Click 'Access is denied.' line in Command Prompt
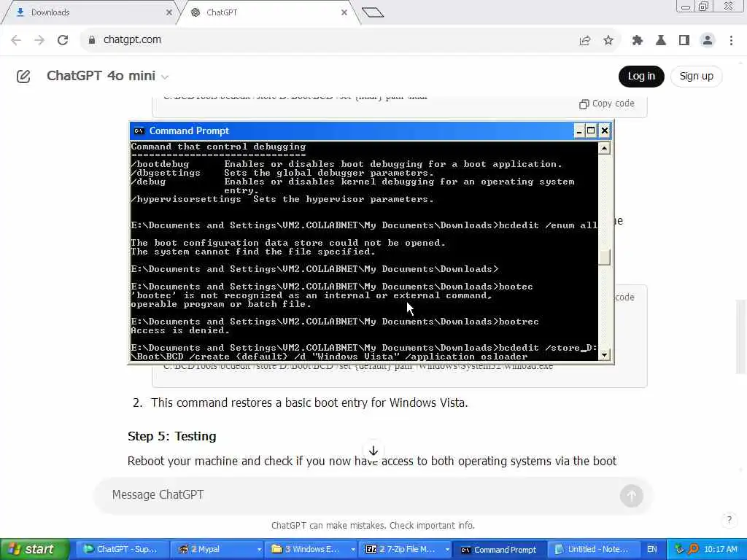Image resolution: width=747 pixels, height=560 pixels. (180, 330)
